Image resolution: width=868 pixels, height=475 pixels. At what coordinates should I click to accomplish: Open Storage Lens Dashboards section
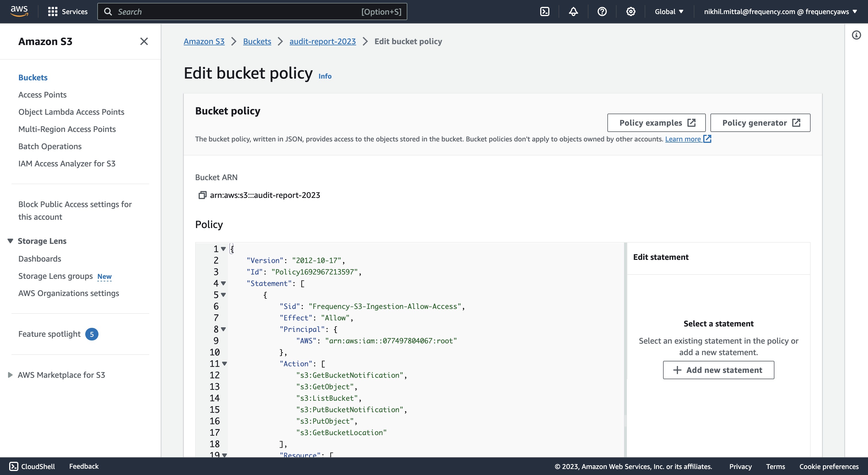[x=39, y=258]
